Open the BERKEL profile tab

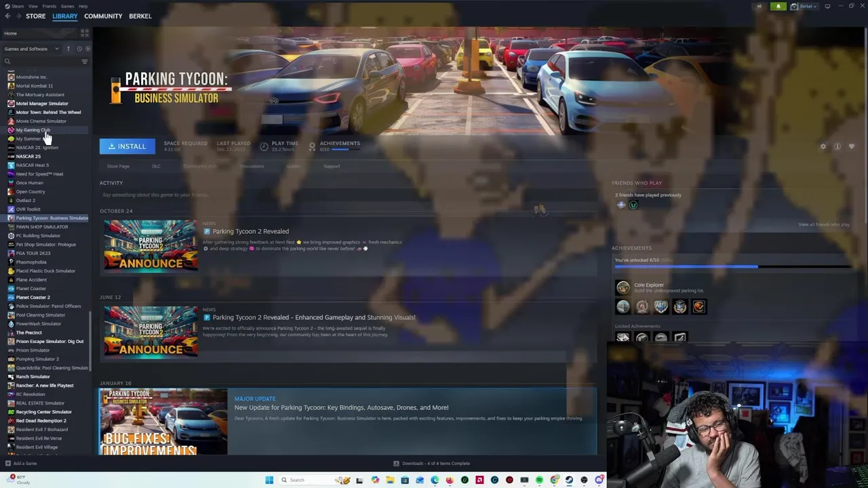[x=140, y=16]
